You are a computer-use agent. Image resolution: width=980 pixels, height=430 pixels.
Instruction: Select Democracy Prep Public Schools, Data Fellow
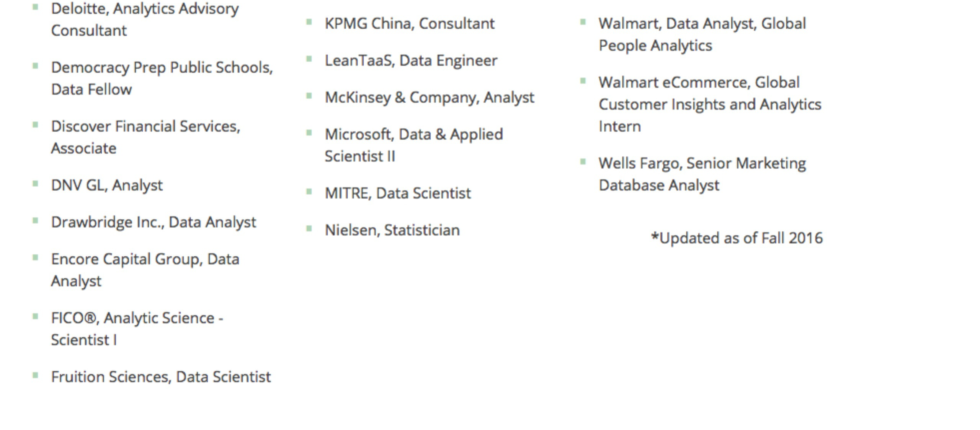pos(162,78)
